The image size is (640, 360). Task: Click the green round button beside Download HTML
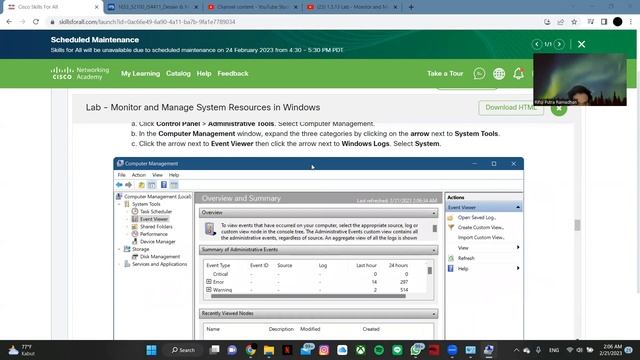[x=559, y=108]
